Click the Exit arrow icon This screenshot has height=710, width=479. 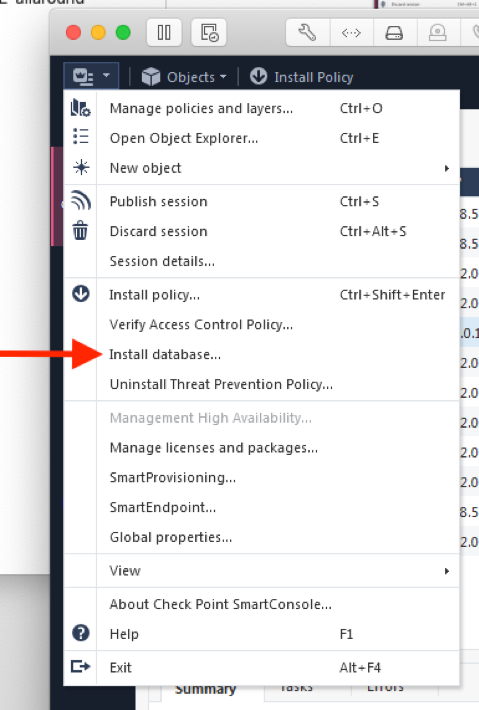81,667
